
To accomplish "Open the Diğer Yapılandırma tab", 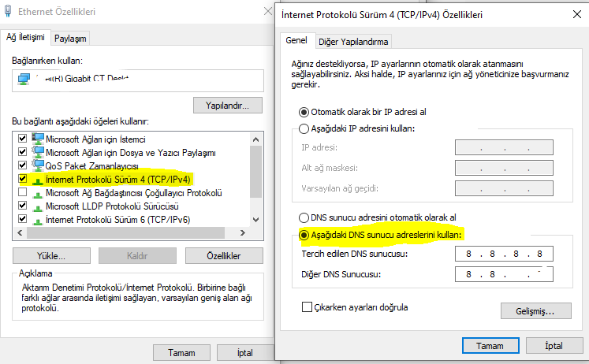I will (x=353, y=42).
